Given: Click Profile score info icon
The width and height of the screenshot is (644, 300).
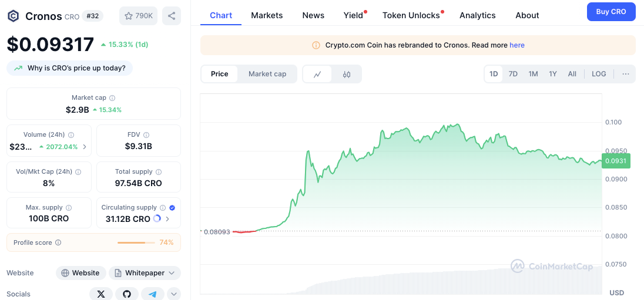Looking at the screenshot, I should (58, 242).
